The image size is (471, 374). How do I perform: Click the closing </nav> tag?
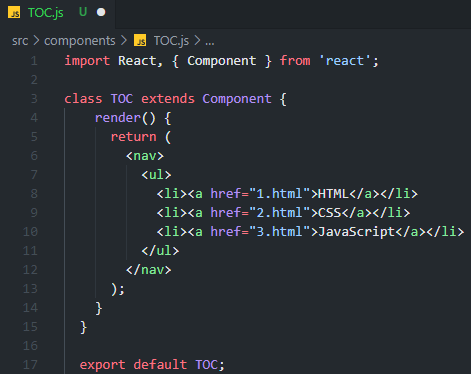click(149, 270)
